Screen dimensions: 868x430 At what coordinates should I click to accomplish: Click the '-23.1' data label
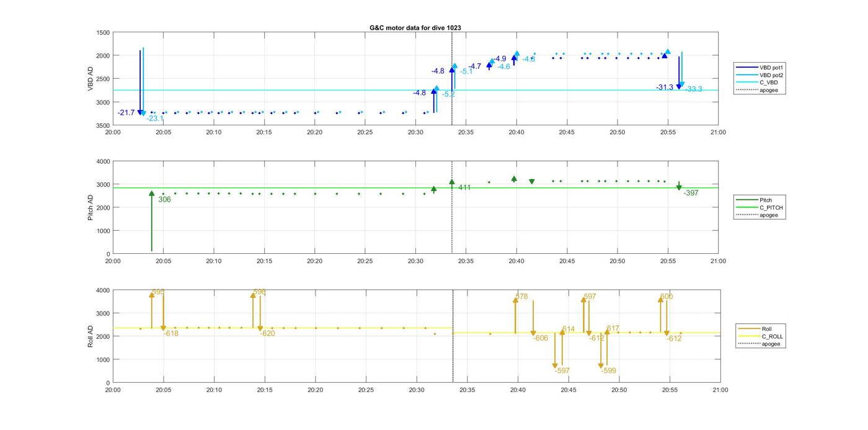(155, 119)
